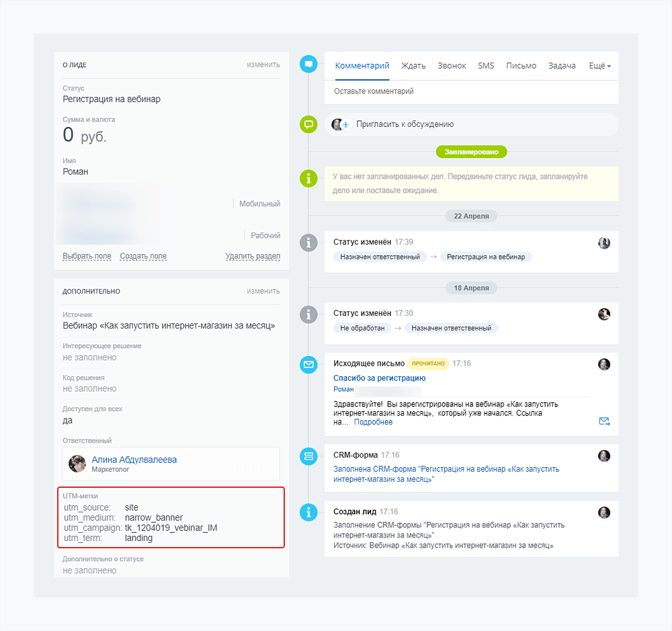Click the amount value 0 руб.
Image resolution: width=672 pixels, height=631 pixels.
click(x=85, y=135)
